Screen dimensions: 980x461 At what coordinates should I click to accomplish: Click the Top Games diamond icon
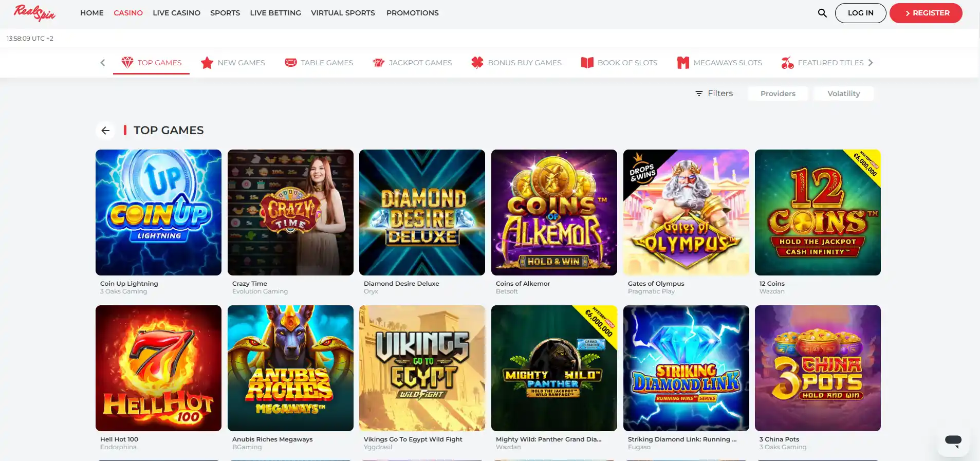[x=127, y=62]
